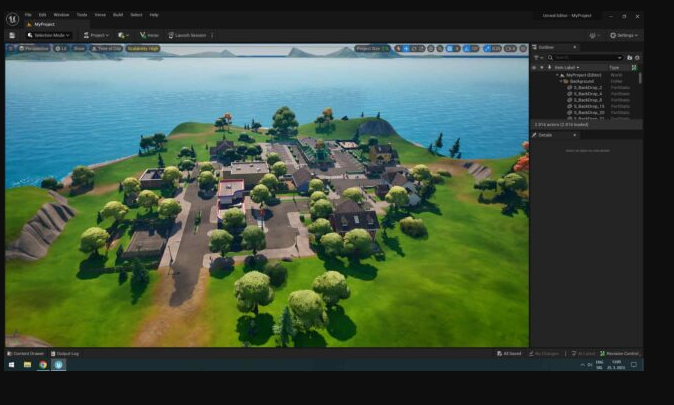Click the green source control column icon
The image size is (674, 405).
click(x=634, y=68)
